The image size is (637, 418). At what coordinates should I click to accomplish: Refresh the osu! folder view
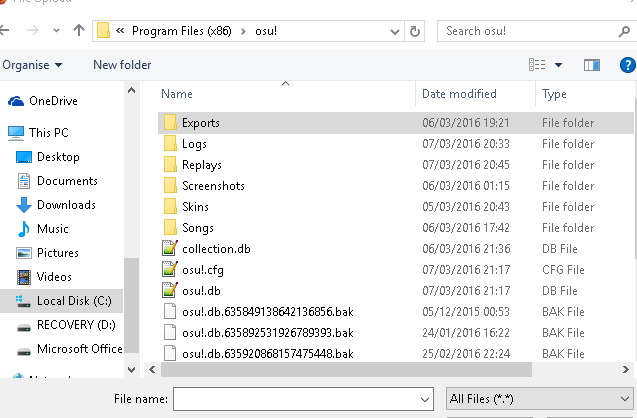(414, 31)
